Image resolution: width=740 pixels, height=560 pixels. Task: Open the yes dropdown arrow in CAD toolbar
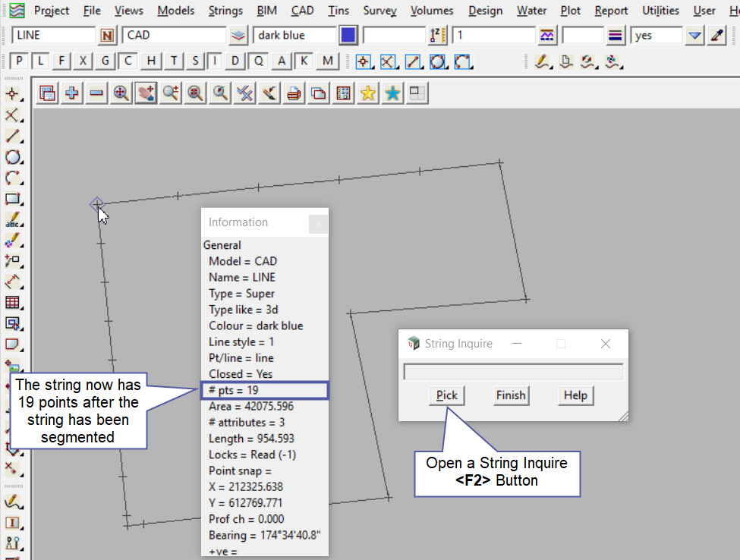[x=694, y=36]
